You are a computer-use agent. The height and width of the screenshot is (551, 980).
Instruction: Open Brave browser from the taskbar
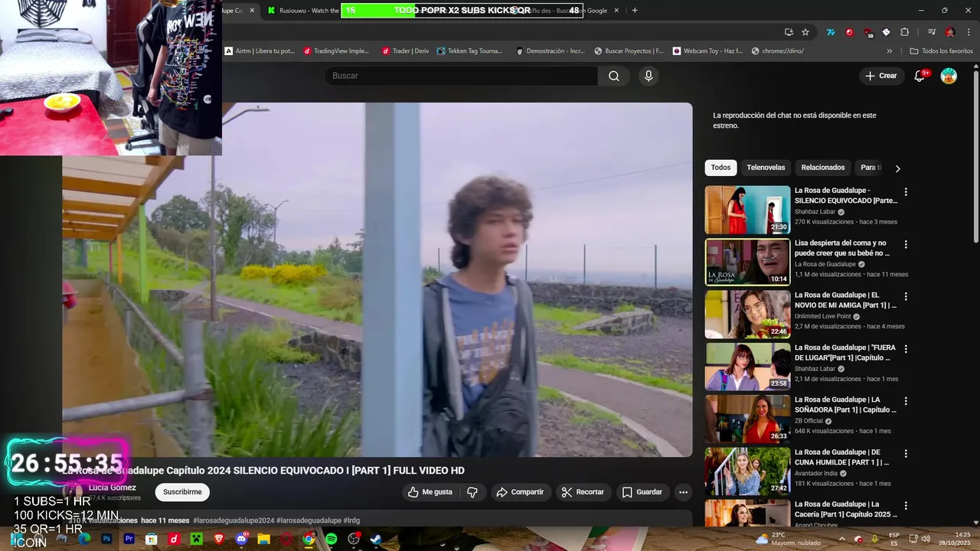(x=219, y=539)
